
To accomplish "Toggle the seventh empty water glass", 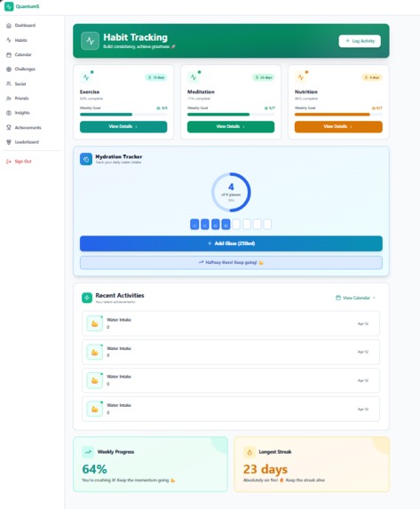I will (x=258, y=225).
